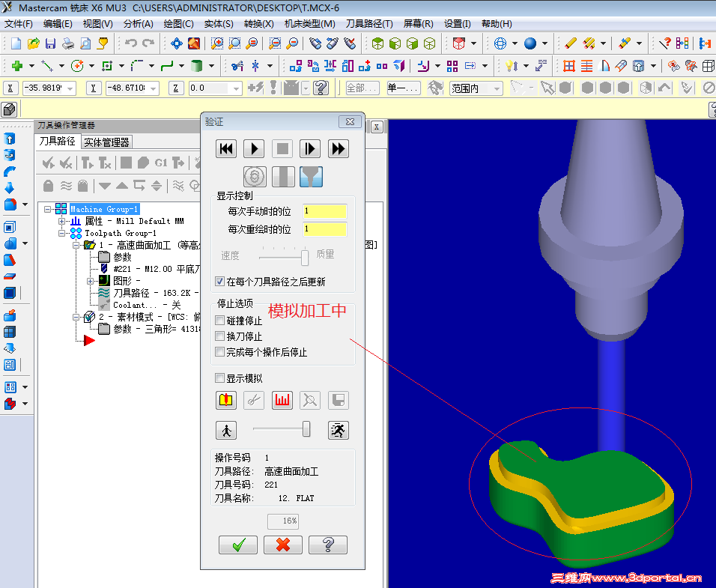
Task: Click the red histogram compare icon
Action: click(x=282, y=401)
